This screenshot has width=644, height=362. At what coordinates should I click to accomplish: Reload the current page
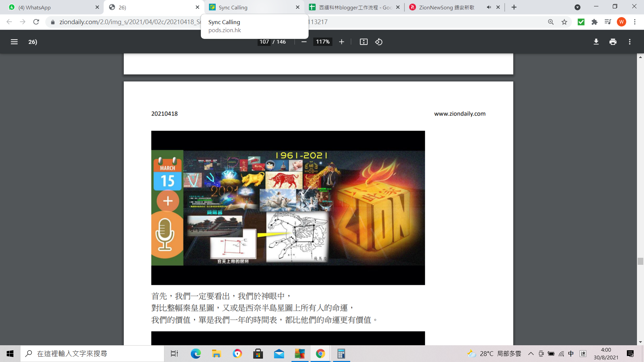[x=36, y=22]
